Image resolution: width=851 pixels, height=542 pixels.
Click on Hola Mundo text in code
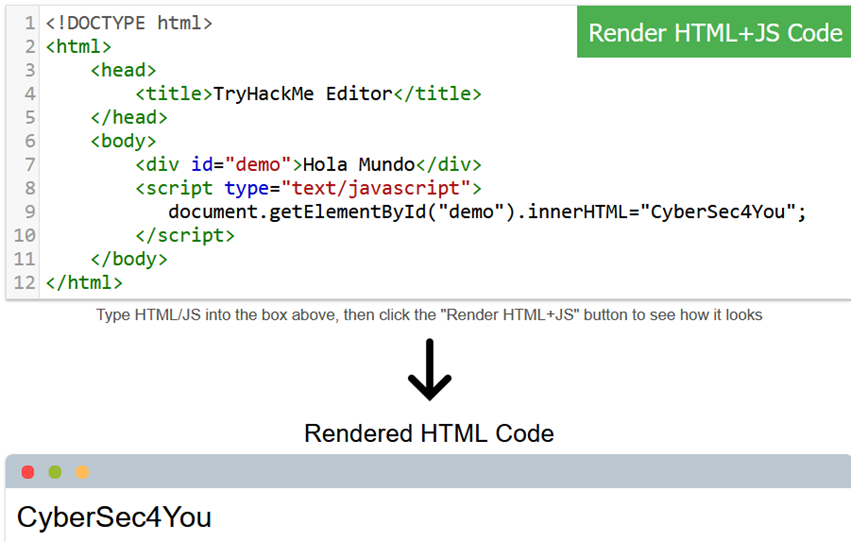[358, 165]
